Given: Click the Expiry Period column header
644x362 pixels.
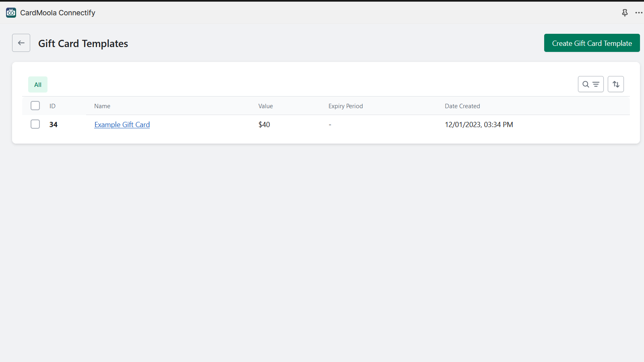Looking at the screenshot, I should pyautogui.click(x=346, y=106).
